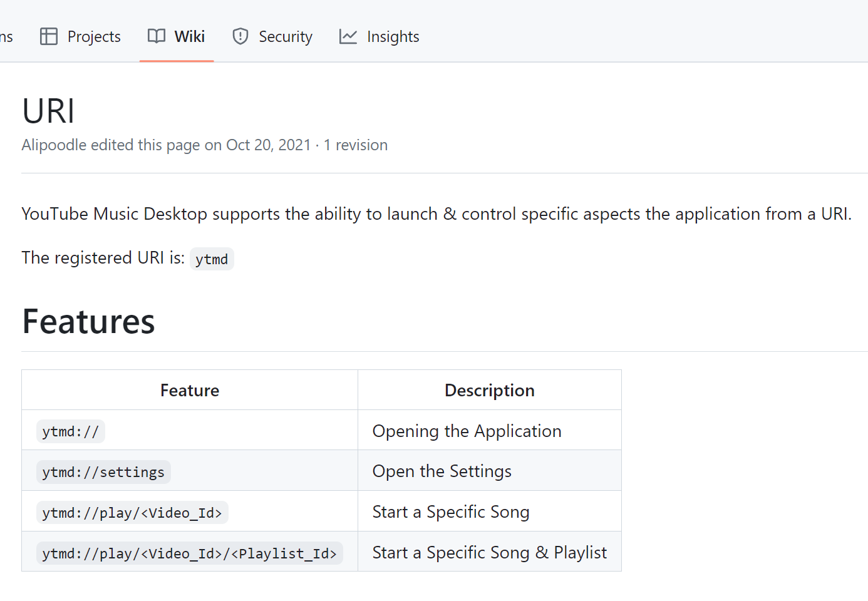Select the Wiki tab label

coord(189,37)
